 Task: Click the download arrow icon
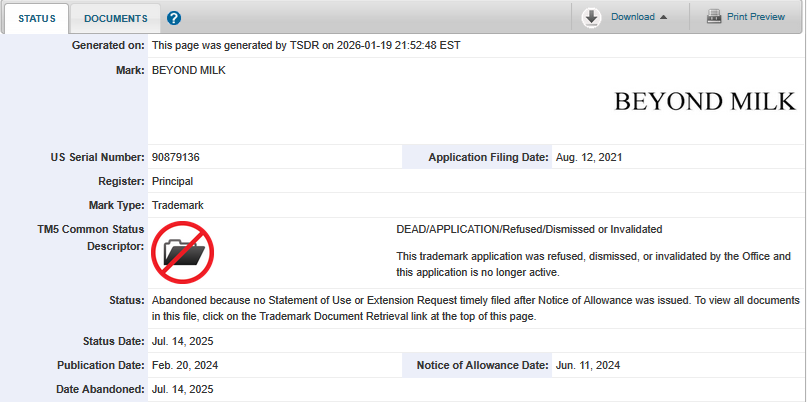[591, 17]
